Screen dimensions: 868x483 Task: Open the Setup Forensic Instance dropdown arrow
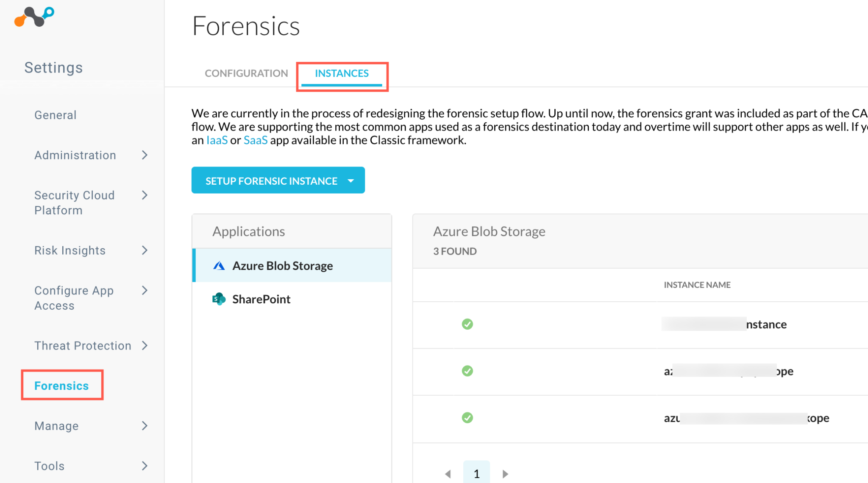point(351,180)
